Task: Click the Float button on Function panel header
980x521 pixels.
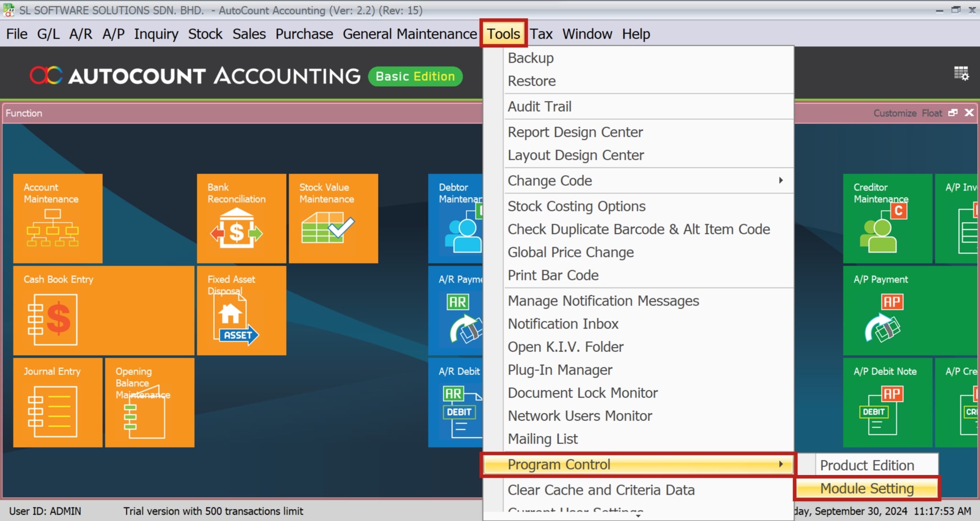Action: tap(933, 113)
